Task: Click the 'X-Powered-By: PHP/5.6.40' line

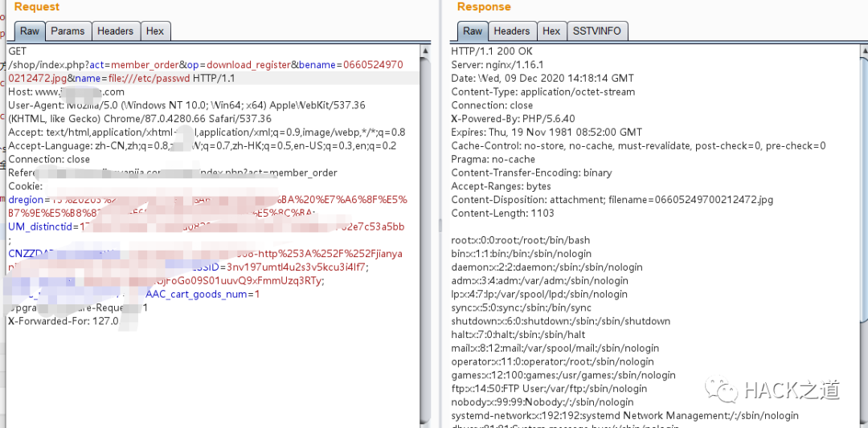Action: click(x=513, y=119)
